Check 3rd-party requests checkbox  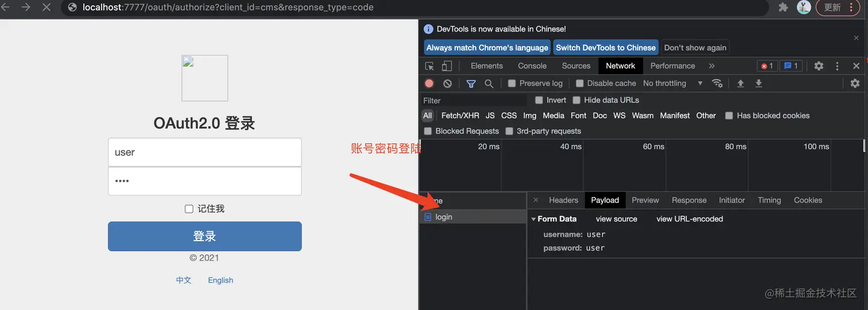pyautogui.click(x=509, y=131)
